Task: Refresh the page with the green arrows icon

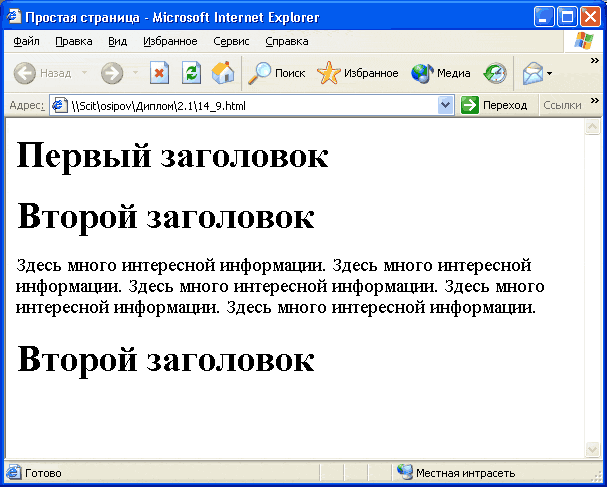Action: pos(191,73)
